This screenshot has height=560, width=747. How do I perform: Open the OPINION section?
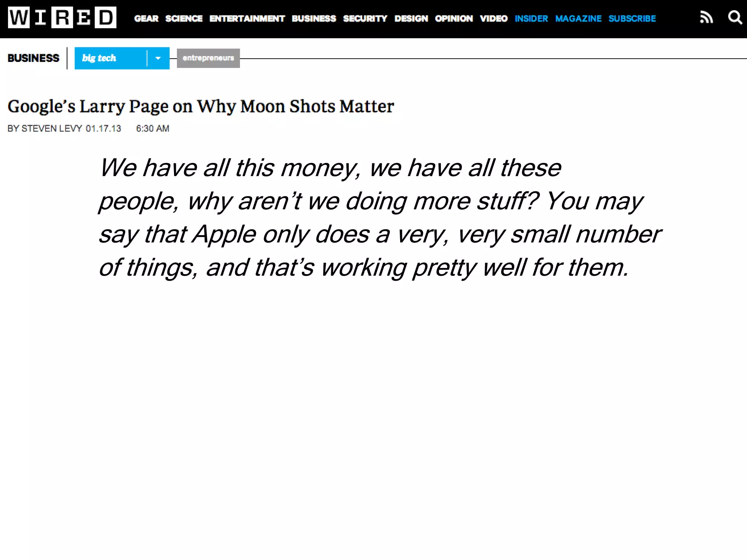454,19
